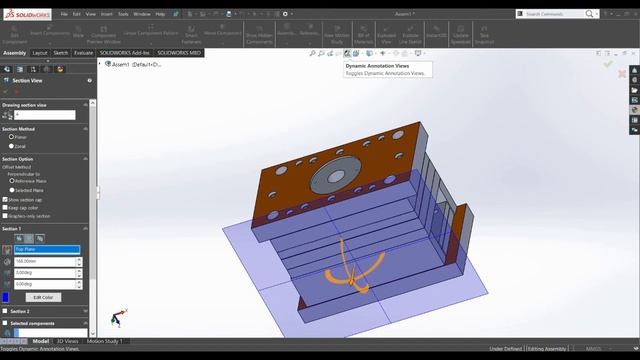Select the Planar section method

point(11,137)
